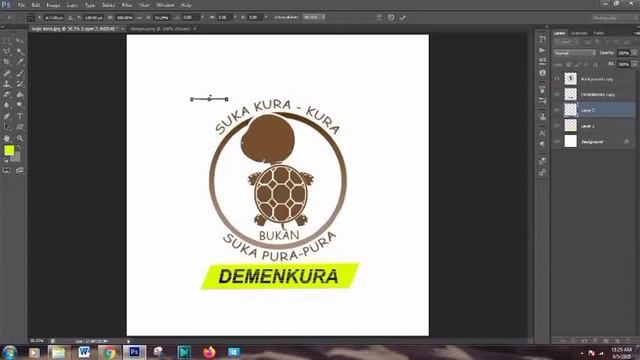Open the Fill slider dropdown arrow
The image size is (640, 360).
634,64
